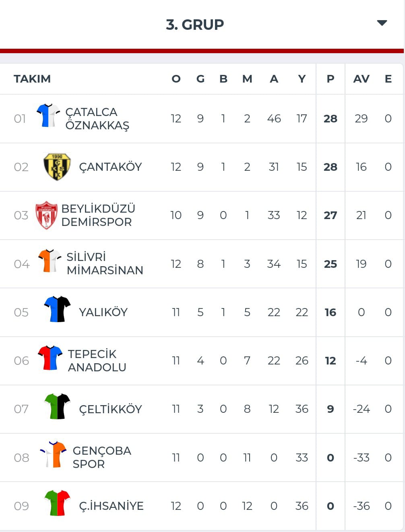Viewport: 405px width, 532px height.
Task: Click Çatalca Öznakkaş bold 28 points value
Action: point(331,119)
